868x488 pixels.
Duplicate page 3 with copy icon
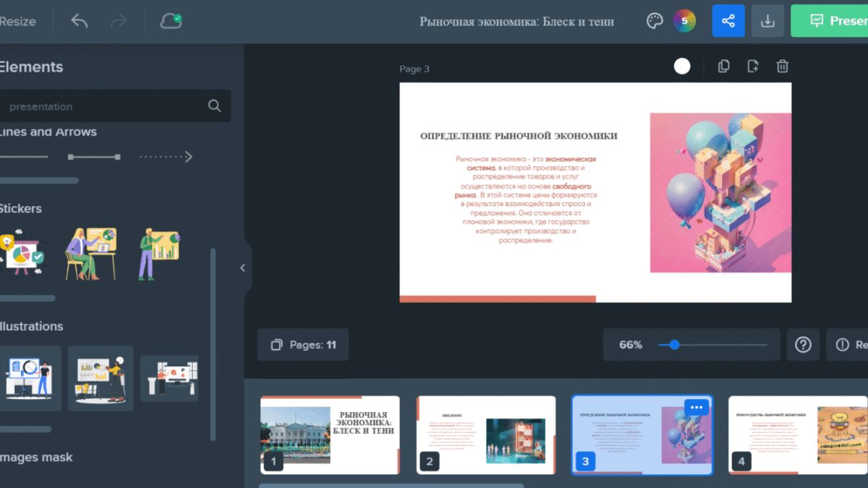coord(723,67)
